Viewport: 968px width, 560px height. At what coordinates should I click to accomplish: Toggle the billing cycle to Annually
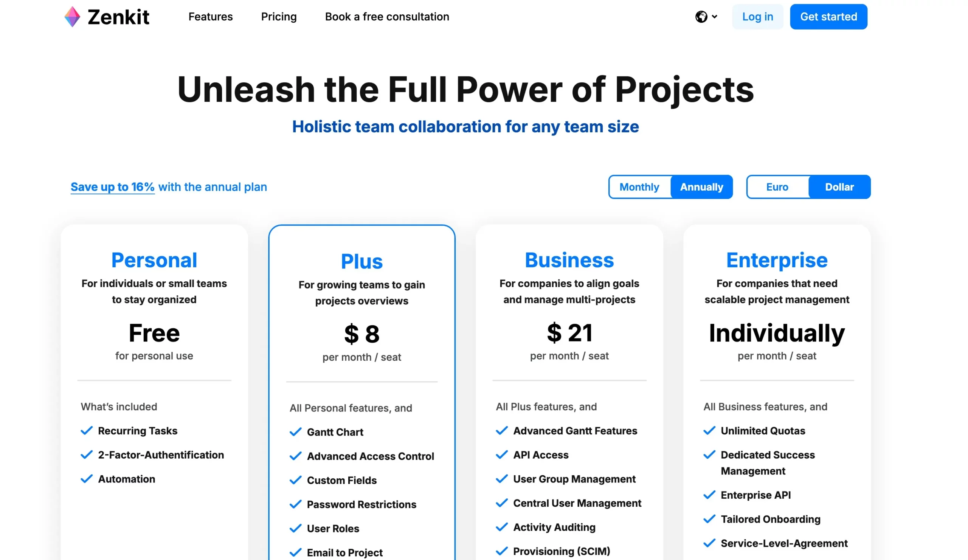(x=701, y=187)
